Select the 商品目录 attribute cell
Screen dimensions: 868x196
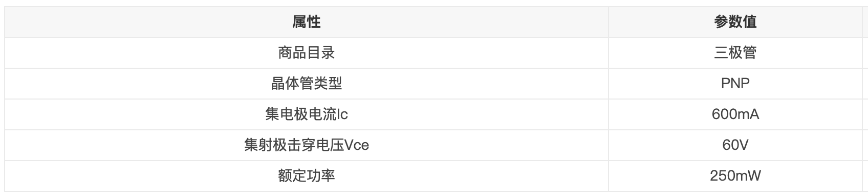coord(307,53)
